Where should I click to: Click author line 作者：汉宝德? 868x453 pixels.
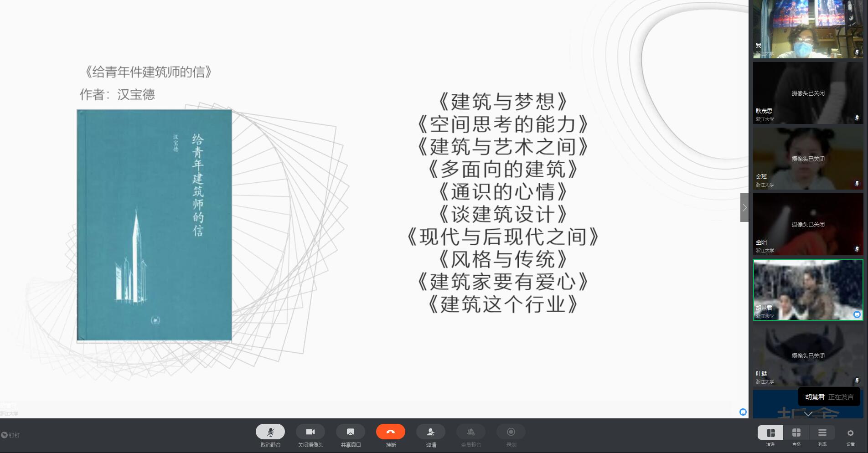[x=118, y=94]
